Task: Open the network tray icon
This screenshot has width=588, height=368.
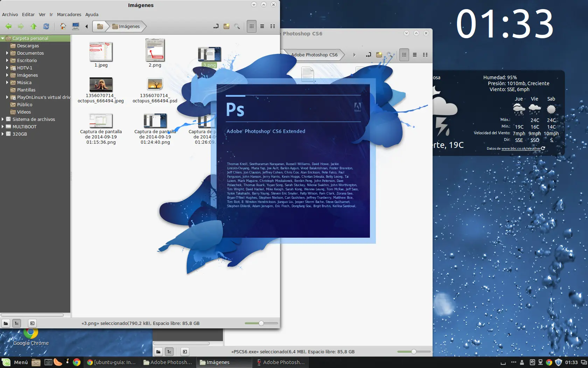Action: coord(540,362)
